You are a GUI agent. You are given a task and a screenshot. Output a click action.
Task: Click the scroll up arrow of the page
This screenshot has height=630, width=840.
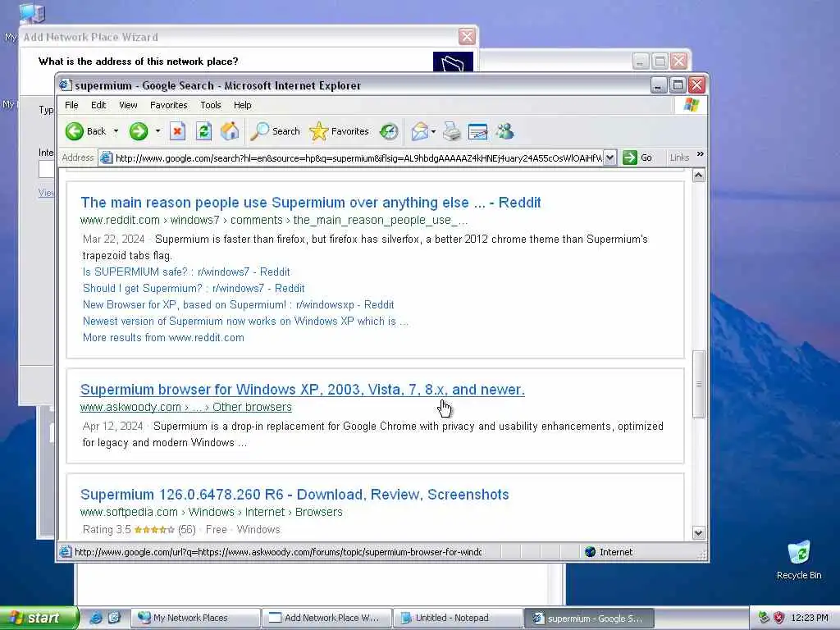(699, 176)
